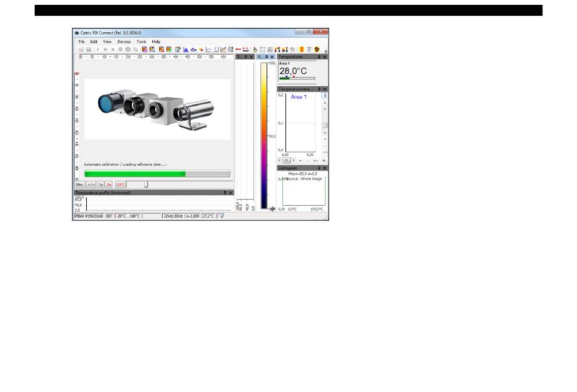Toggle the 1σ scaling button
This screenshot has height=392, width=577.
pos(101,184)
